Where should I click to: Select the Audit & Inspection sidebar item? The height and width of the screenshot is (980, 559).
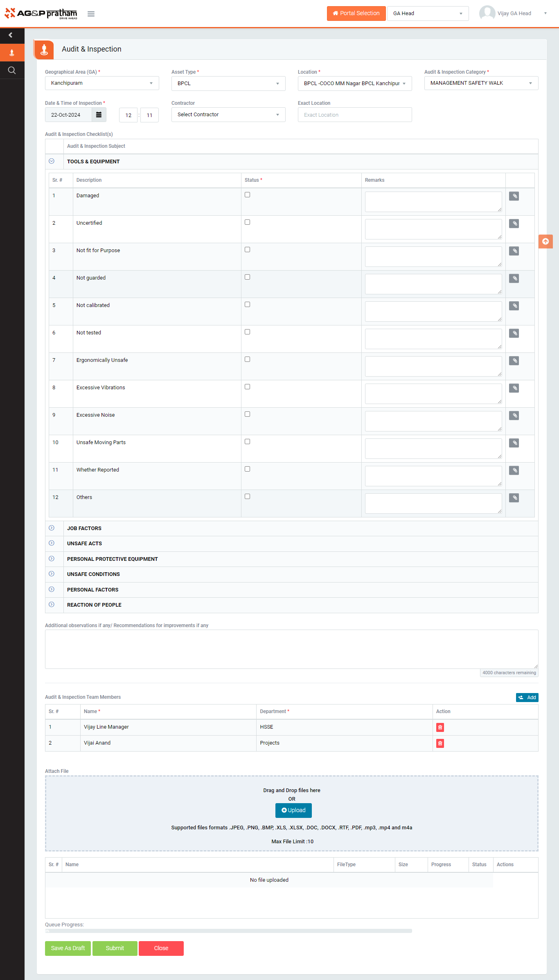(x=12, y=53)
